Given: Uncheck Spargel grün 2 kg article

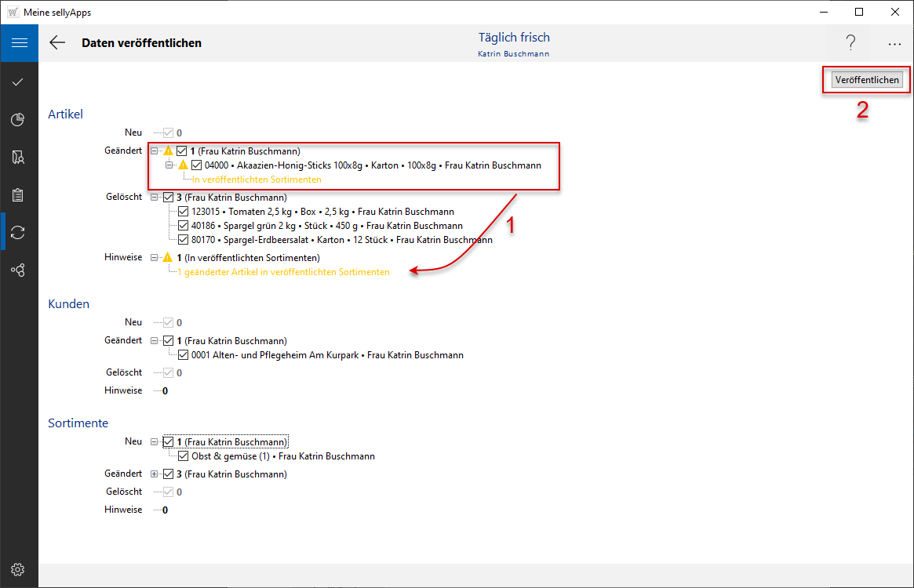Looking at the screenshot, I should pos(184,226).
